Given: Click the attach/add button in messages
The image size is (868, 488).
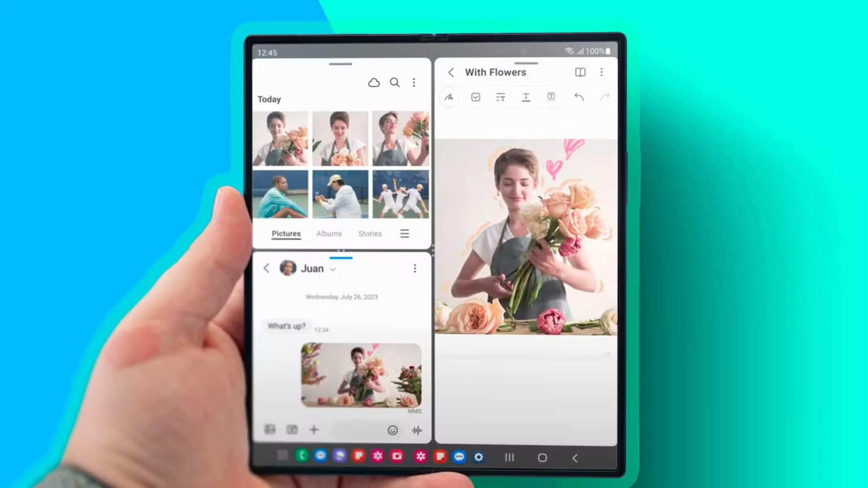Looking at the screenshot, I should (314, 429).
